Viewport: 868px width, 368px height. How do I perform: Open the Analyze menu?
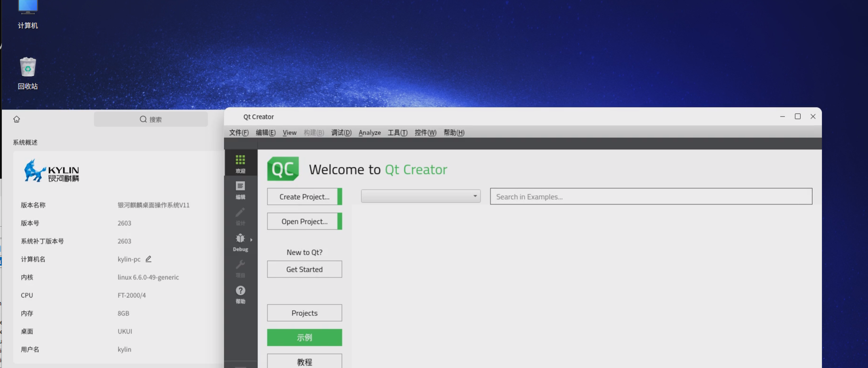pyautogui.click(x=369, y=132)
